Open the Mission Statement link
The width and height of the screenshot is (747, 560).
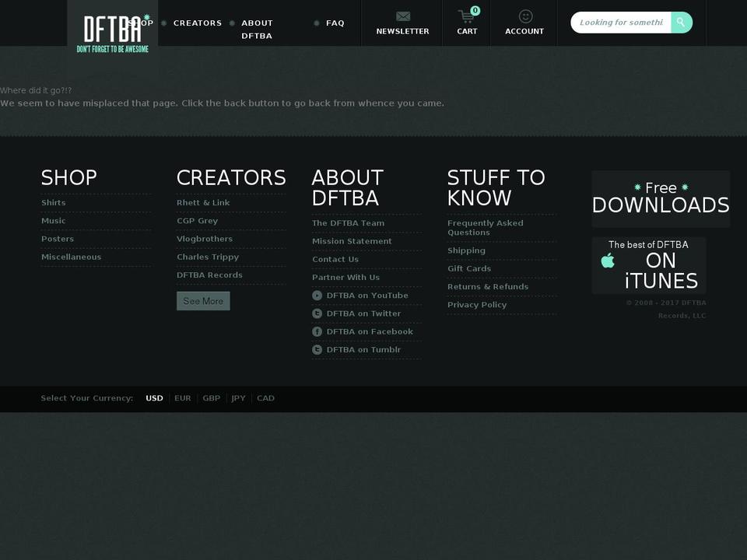tap(352, 241)
